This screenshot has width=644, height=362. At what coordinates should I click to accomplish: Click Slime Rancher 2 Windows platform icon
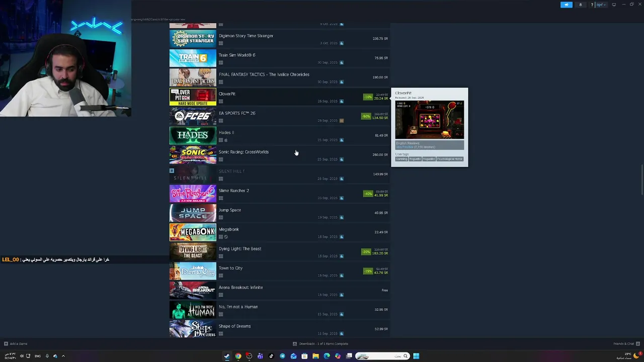click(221, 198)
